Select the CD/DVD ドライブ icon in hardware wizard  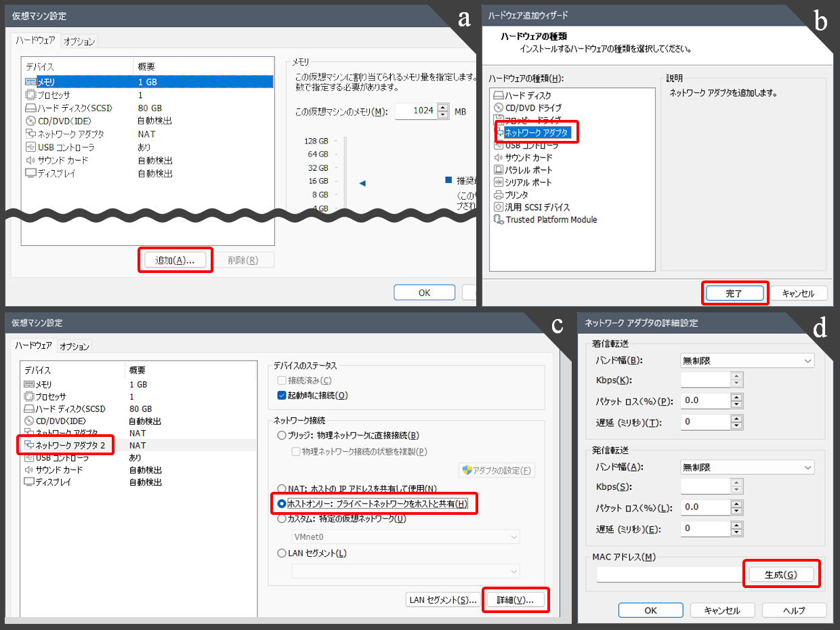pyautogui.click(x=499, y=108)
